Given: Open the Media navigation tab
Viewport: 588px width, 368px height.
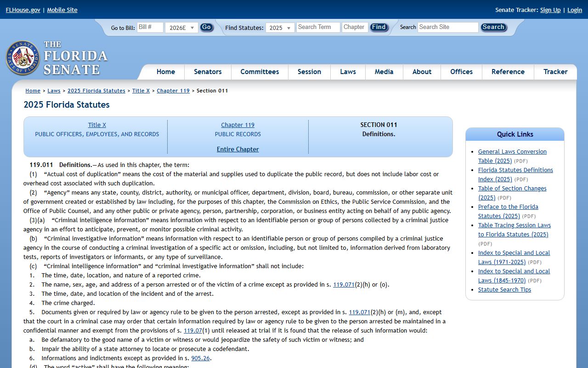Looking at the screenshot, I should point(384,72).
